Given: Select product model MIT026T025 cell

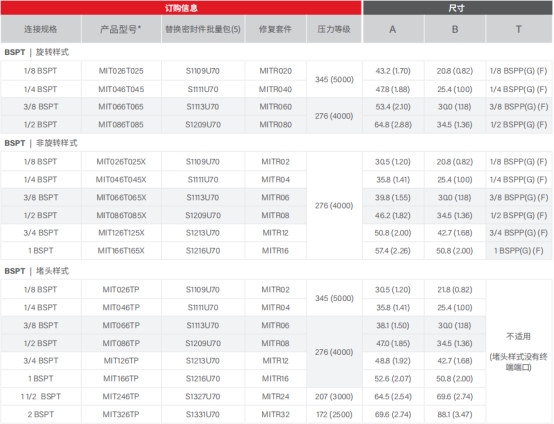Looking at the screenshot, I should coord(121,71).
